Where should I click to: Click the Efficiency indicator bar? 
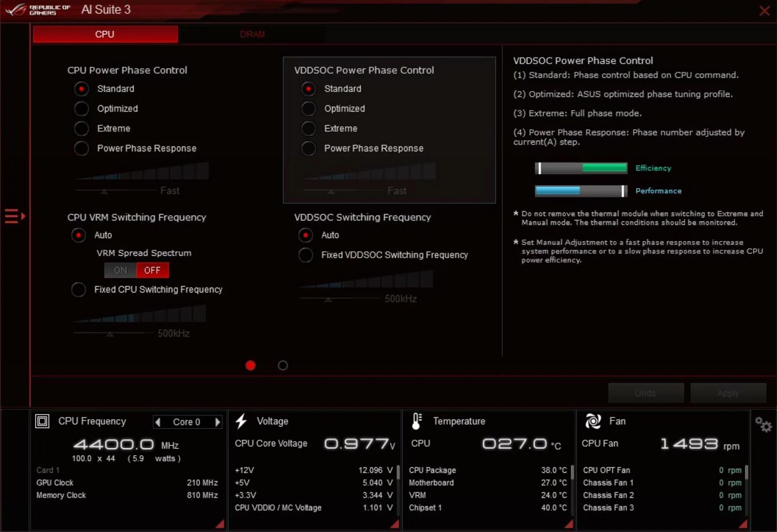(x=581, y=168)
